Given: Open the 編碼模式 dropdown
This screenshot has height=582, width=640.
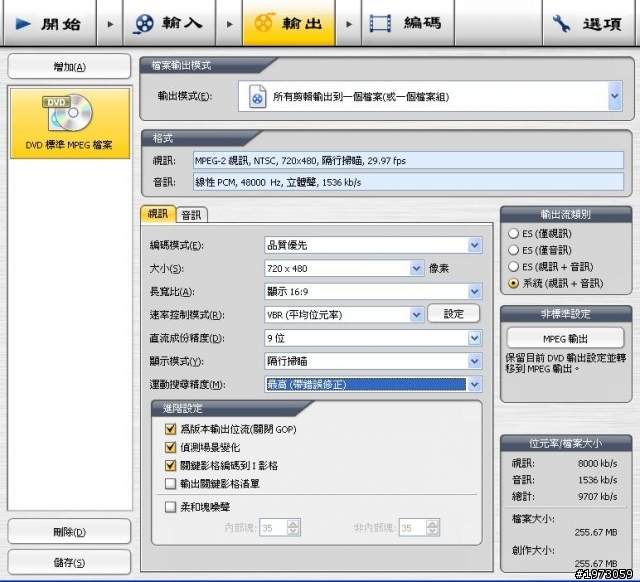Looking at the screenshot, I should (474, 245).
